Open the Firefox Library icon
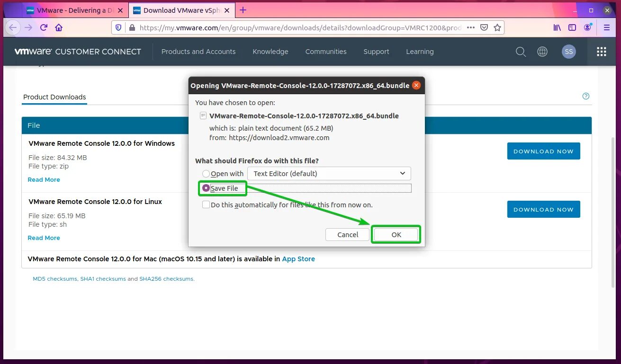This screenshot has height=364, width=621. pyautogui.click(x=557, y=27)
